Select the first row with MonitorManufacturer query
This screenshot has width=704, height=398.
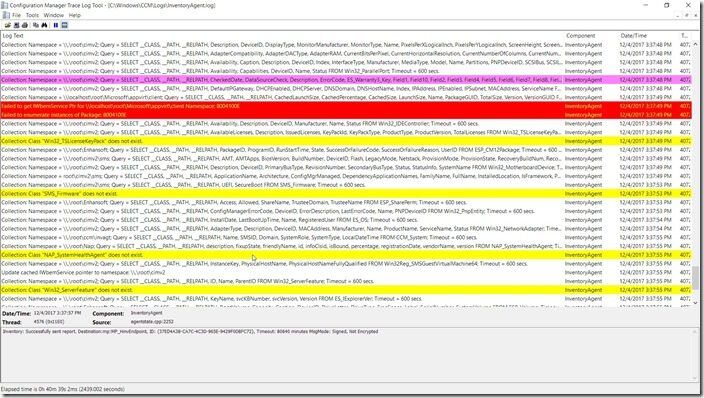[346, 45]
